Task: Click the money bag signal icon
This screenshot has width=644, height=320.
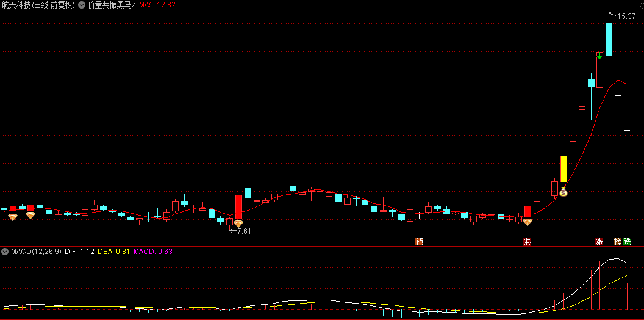Action: click(x=563, y=192)
